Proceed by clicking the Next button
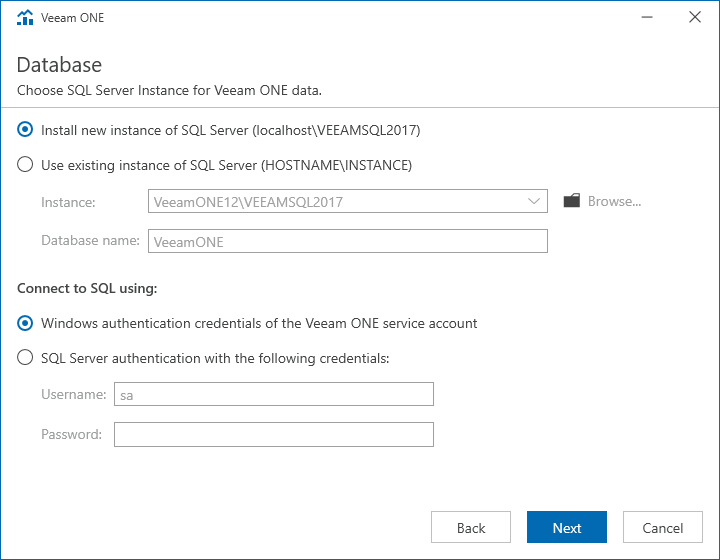The image size is (720, 560). coord(567,527)
